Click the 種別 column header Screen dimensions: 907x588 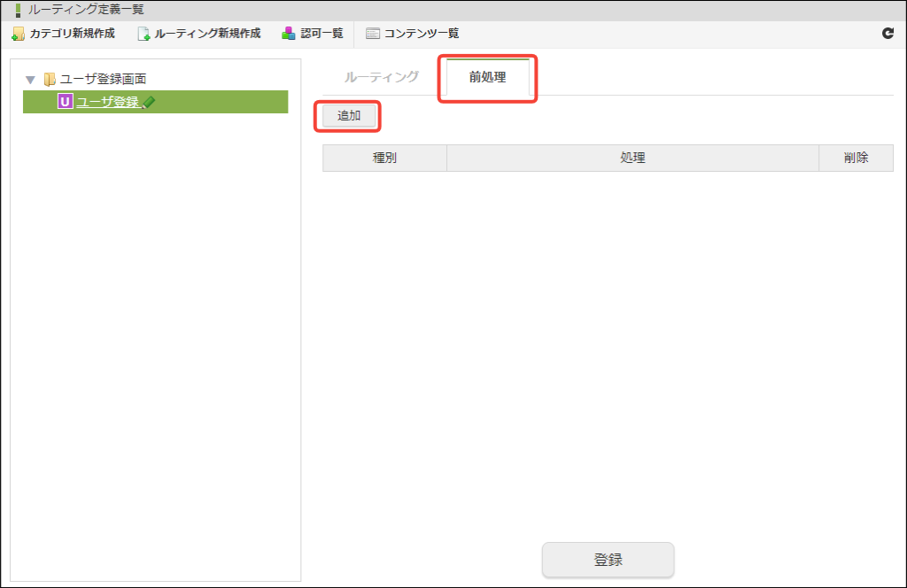coord(384,158)
